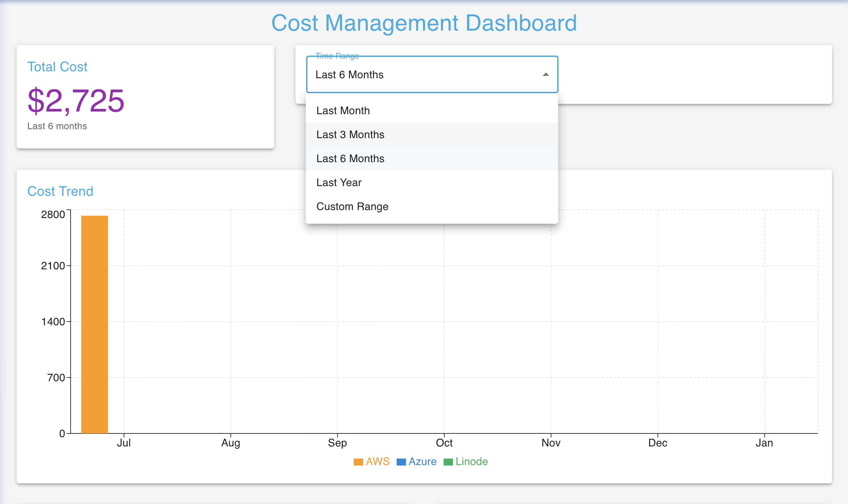Click the Linode legend label
Screen dimensions: 848x504
click(471, 461)
